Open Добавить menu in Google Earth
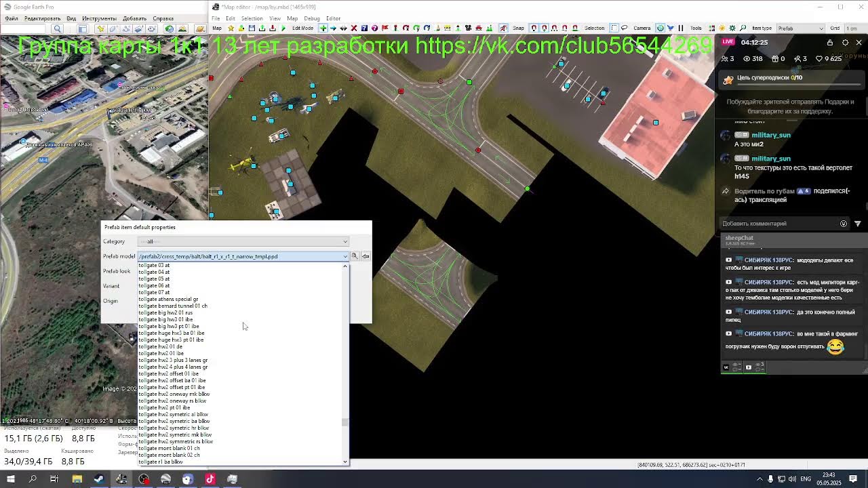 coord(134,18)
